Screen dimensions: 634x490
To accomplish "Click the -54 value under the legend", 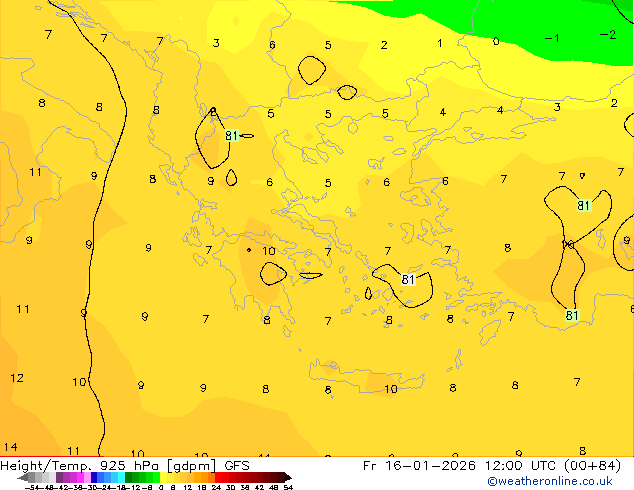I will (x=32, y=487).
